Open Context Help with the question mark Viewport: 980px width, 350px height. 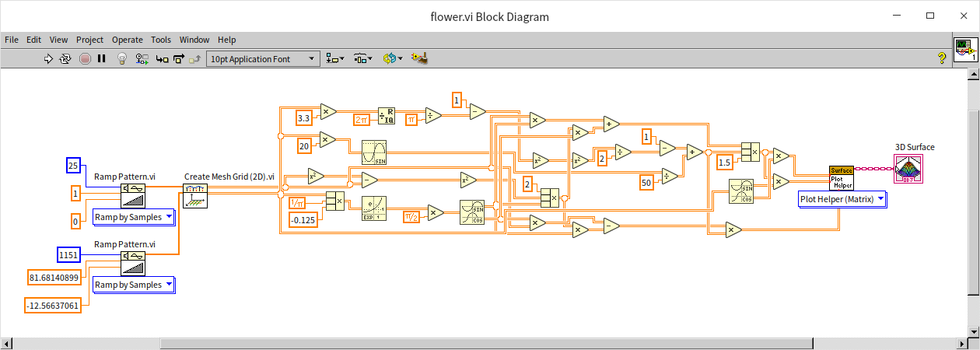941,58
